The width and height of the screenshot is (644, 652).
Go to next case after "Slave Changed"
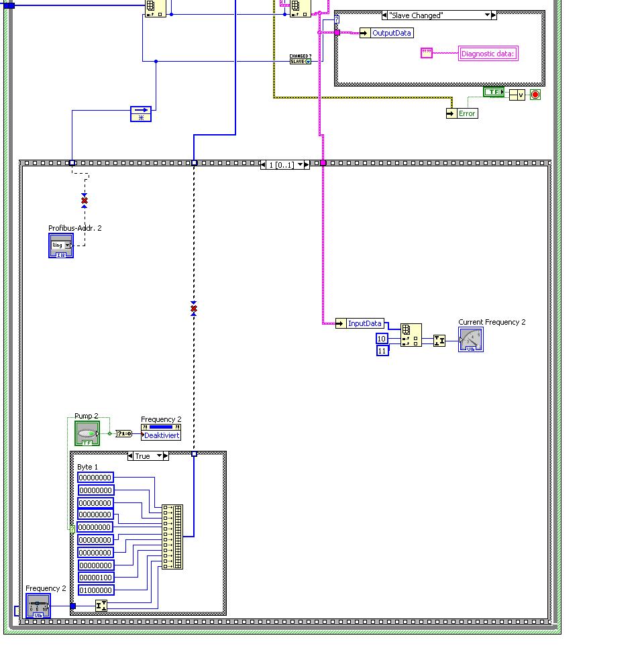[494, 15]
